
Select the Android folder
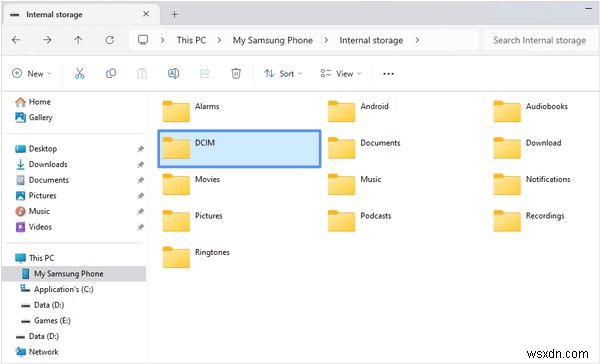point(358,111)
